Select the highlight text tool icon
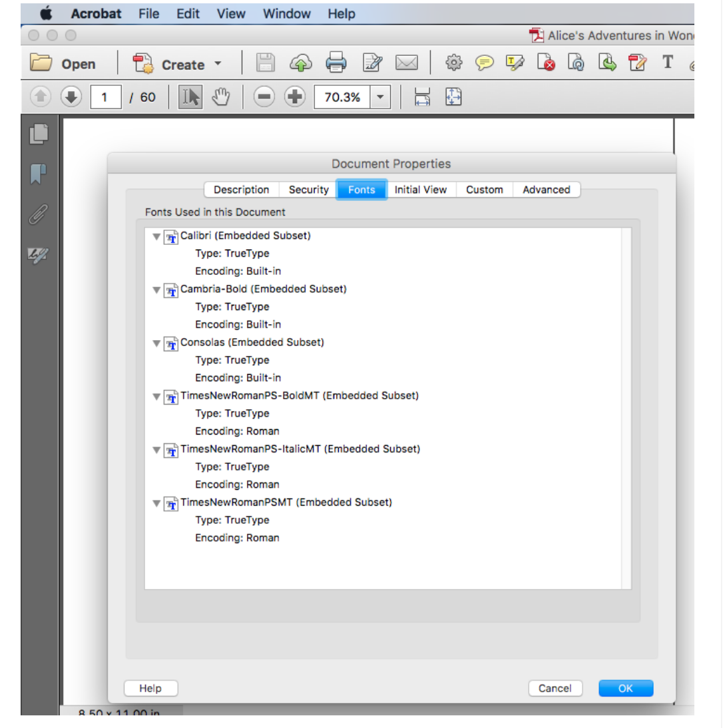This screenshot has width=723, height=728. [515, 63]
